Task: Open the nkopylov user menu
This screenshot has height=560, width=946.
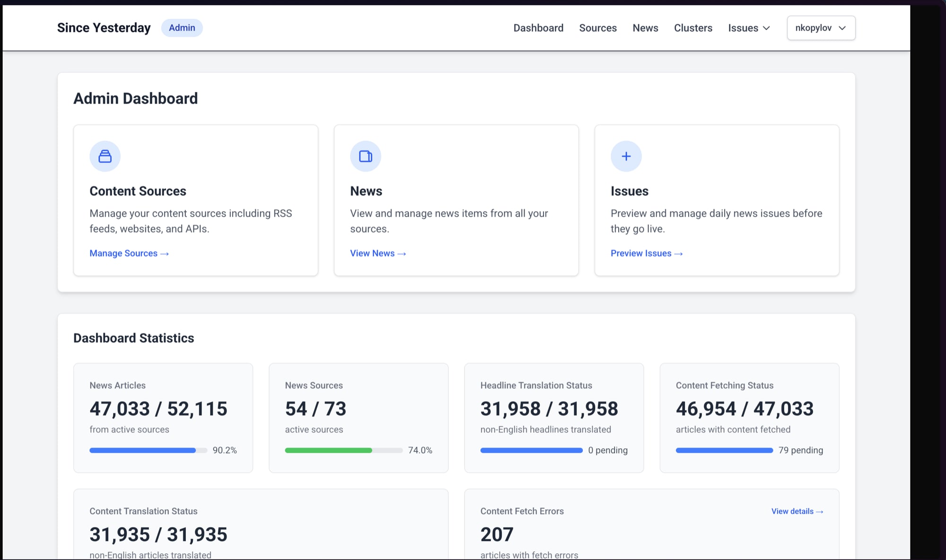Action: pyautogui.click(x=814, y=28)
